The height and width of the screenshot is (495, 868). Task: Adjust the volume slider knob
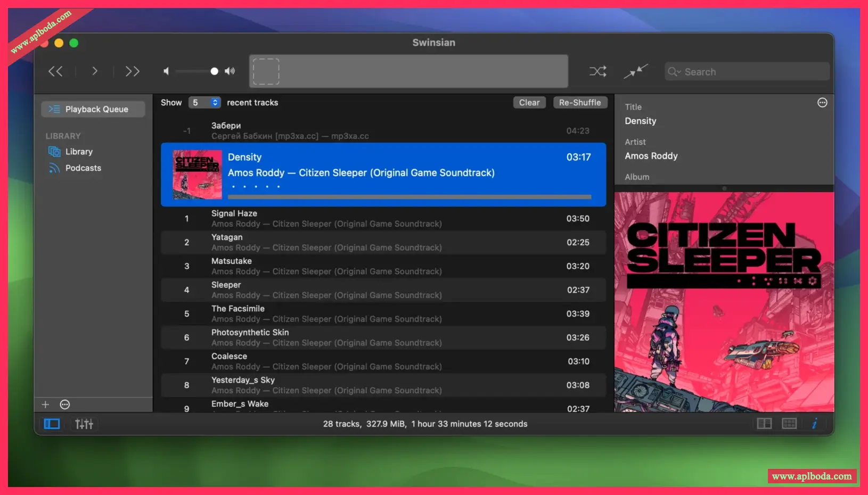(x=214, y=71)
